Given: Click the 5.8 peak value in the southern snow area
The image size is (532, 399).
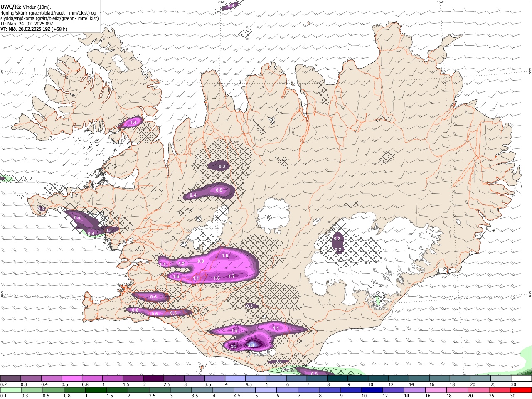Looking at the screenshot, I should click(251, 345).
